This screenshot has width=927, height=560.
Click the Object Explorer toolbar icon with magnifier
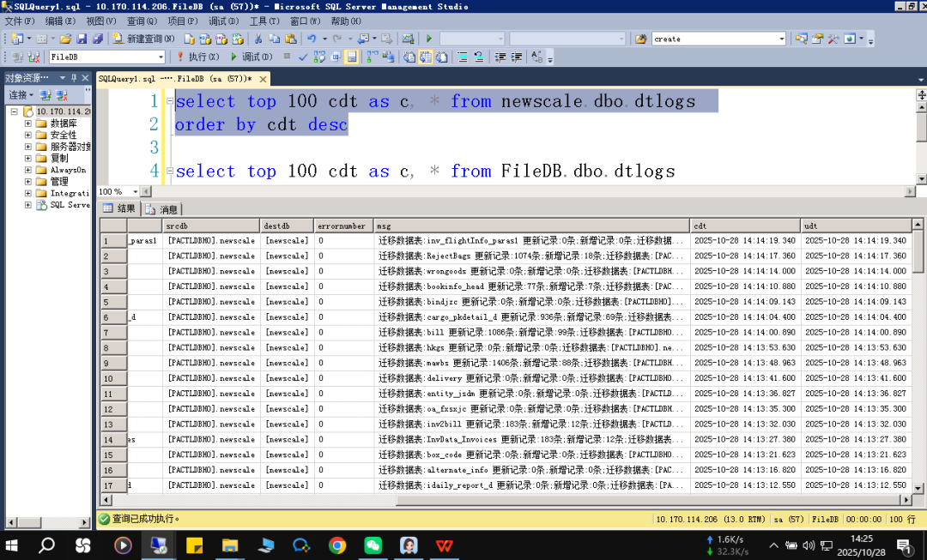[x=801, y=39]
